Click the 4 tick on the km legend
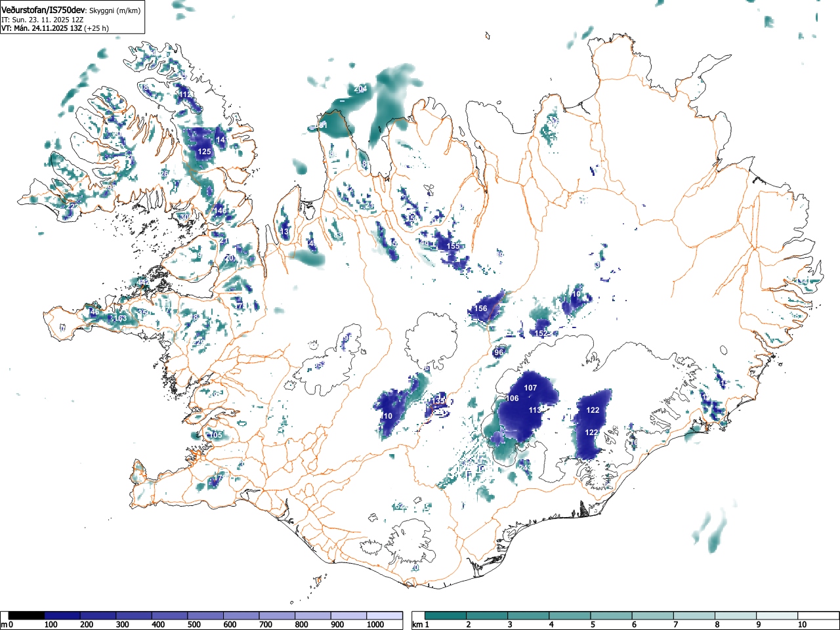This screenshot has width=840, height=630. point(551,625)
